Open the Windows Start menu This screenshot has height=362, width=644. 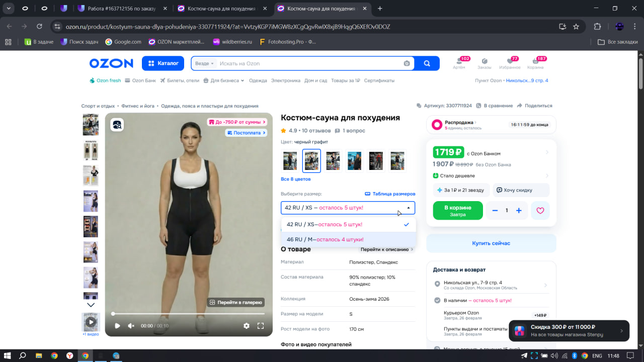[x=8, y=355]
